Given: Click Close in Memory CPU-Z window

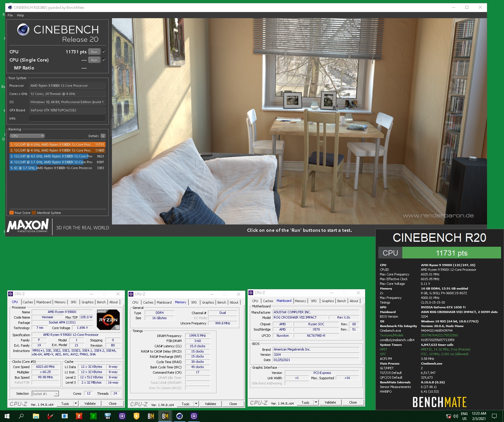Looking at the screenshot, I should point(233,404).
